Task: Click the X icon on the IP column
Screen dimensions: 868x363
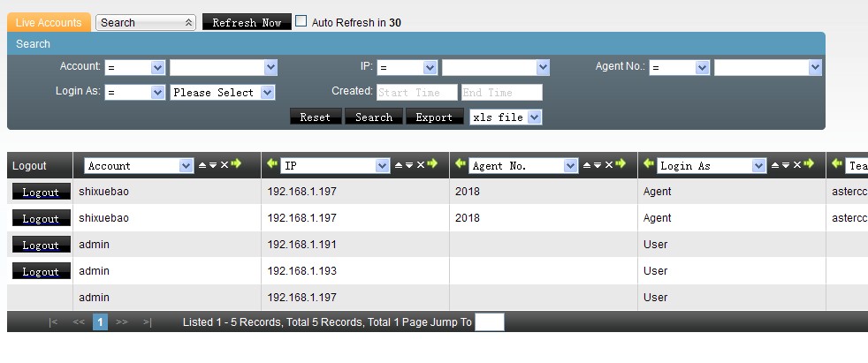Action: click(421, 165)
